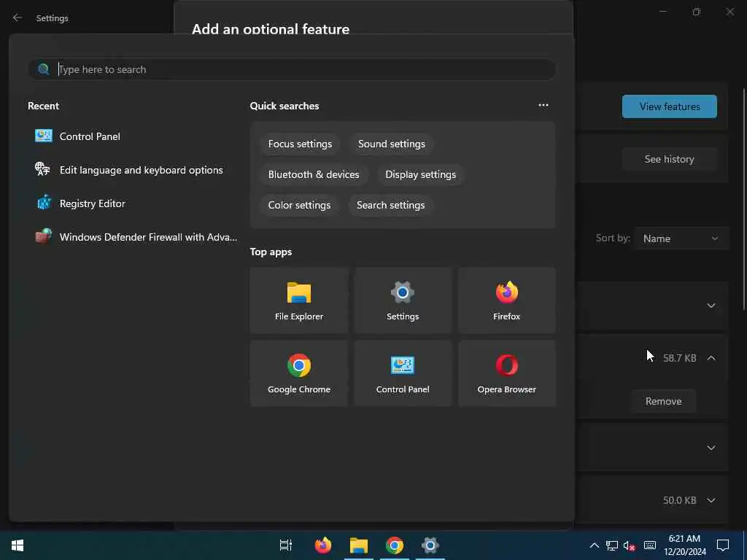The width and height of the screenshot is (747, 560).
Task: Open touch keyboard tray icon
Action: click(x=650, y=545)
